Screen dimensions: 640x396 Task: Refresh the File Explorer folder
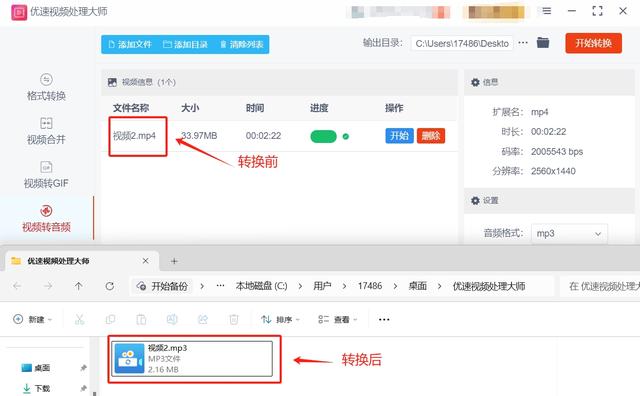pyautogui.click(x=109, y=286)
